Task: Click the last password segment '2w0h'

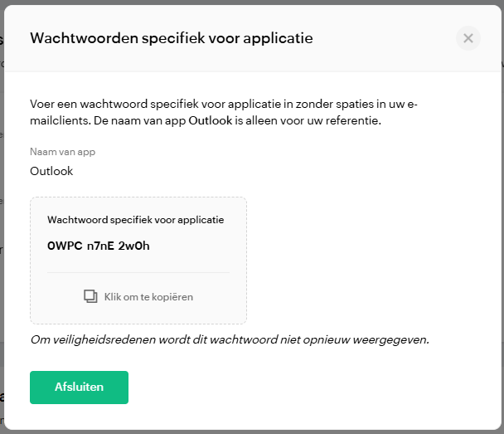Action: pos(134,246)
